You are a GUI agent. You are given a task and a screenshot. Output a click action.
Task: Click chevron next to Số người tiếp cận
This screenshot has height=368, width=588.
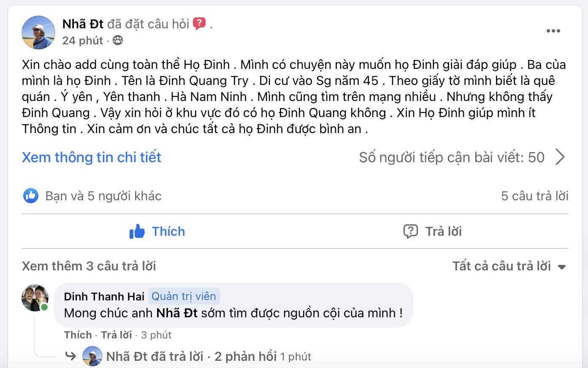coord(560,157)
